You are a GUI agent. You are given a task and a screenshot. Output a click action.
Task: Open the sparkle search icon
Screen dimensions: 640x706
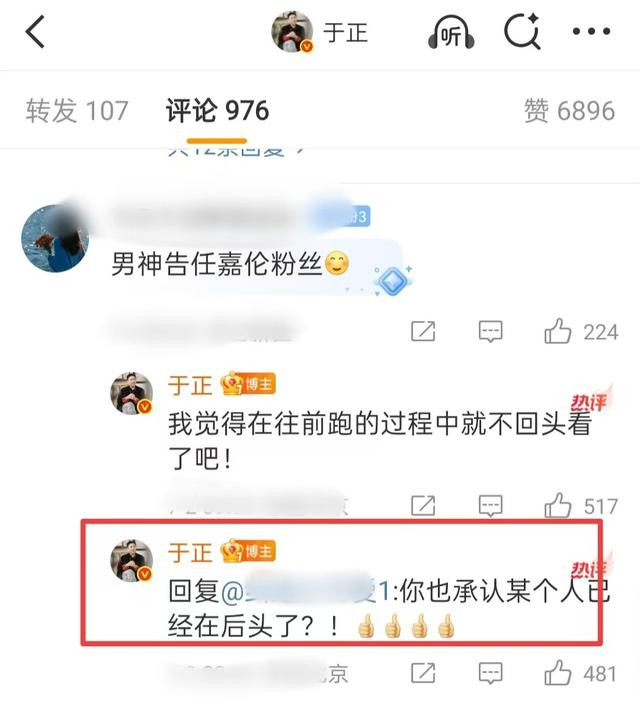point(522,31)
